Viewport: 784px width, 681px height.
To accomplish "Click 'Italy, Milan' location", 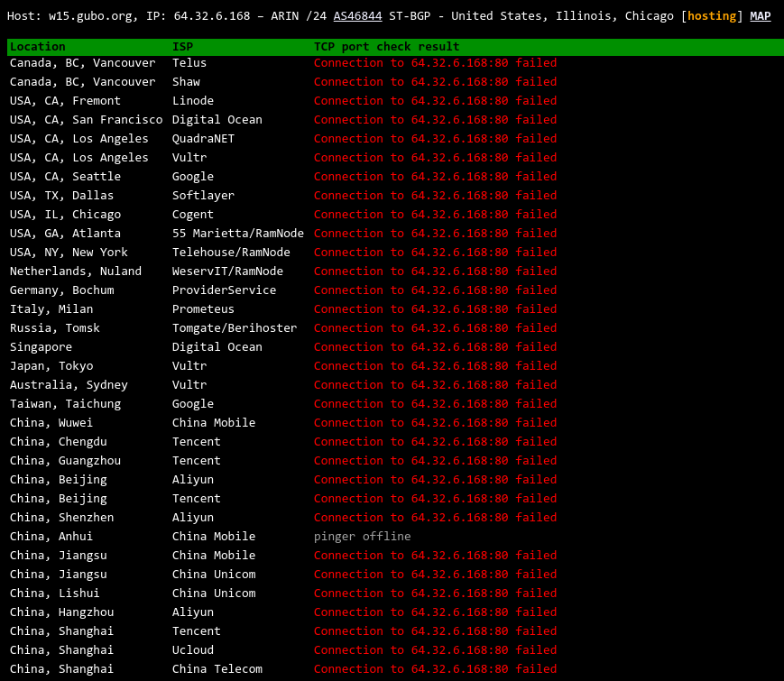I will tap(51, 309).
